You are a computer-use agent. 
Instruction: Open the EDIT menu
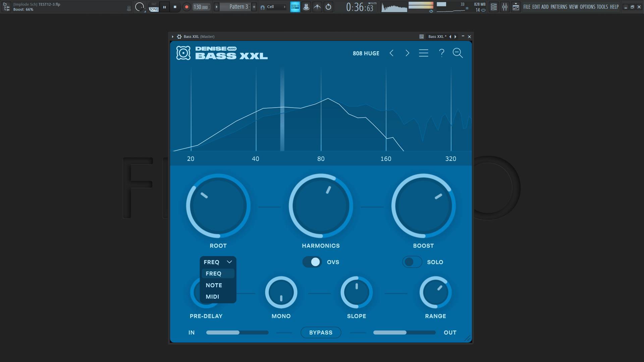[536, 7]
